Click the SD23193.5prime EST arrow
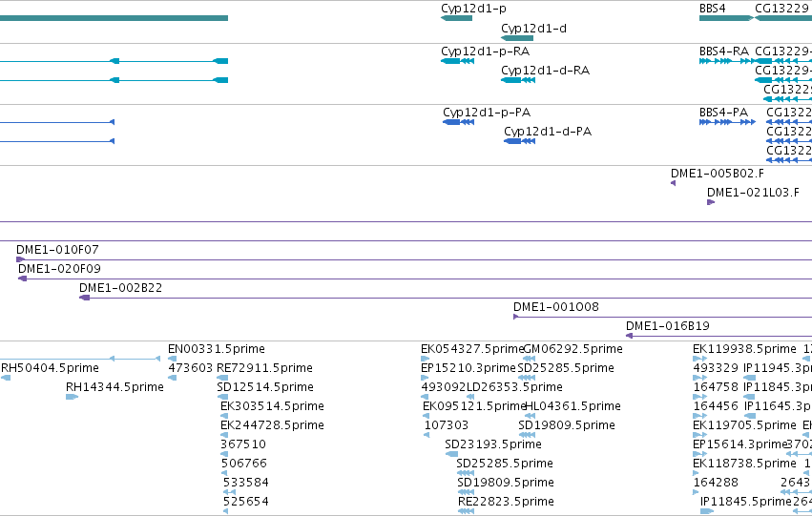 (x=451, y=454)
